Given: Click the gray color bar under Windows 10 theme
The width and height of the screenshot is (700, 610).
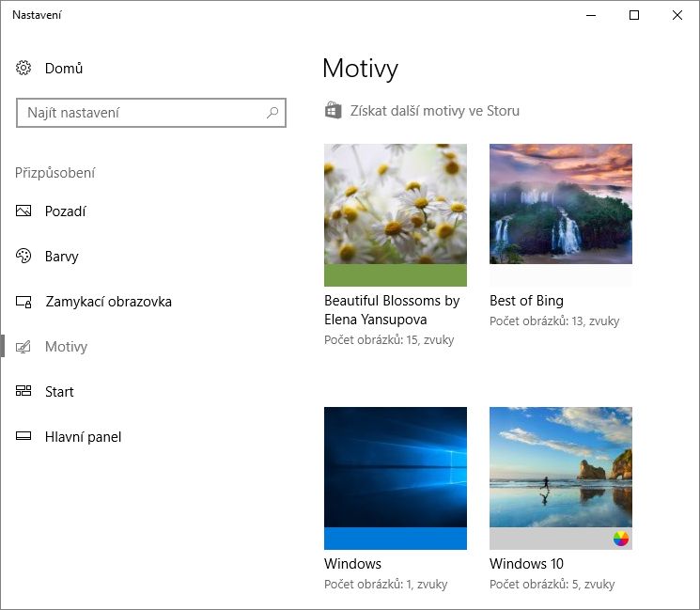Looking at the screenshot, I should tap(561, 539).
